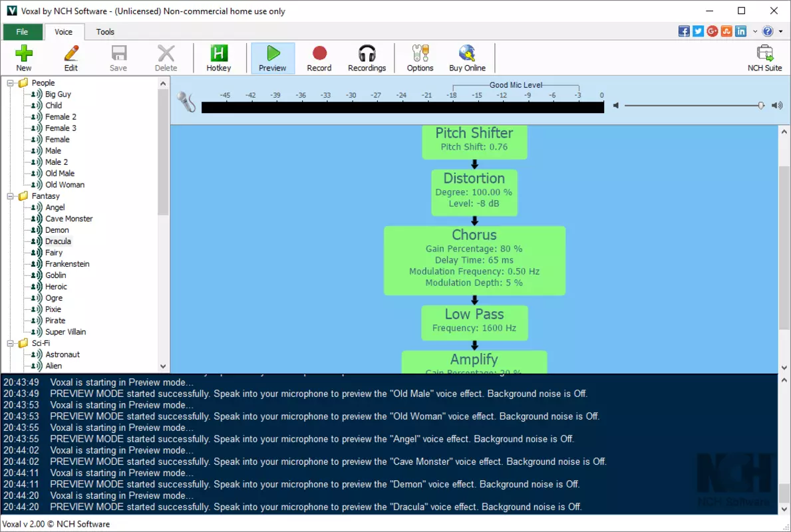Select the Distortion effect block
Image resolution: width=791 pixels, height=532 pixels.
[474, 193]
